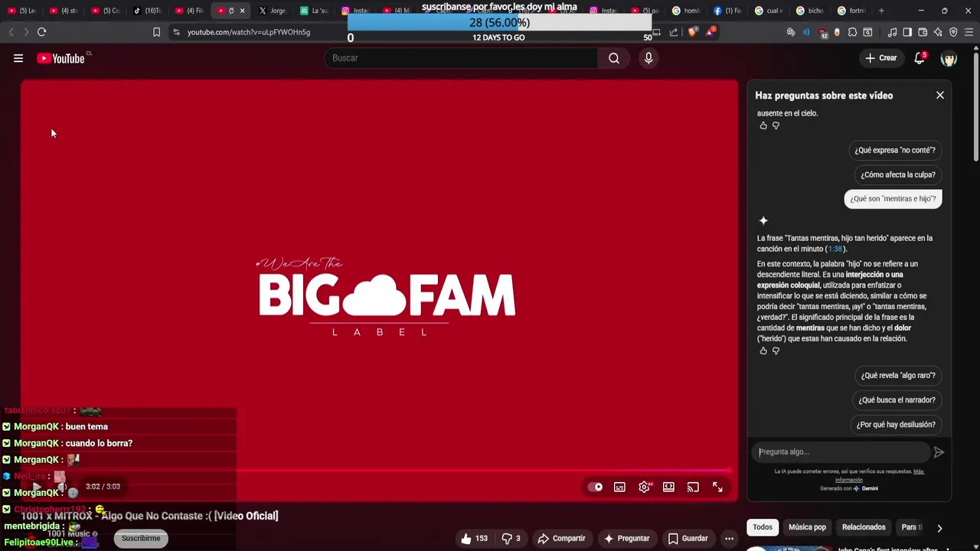
Task: Open the player settings gear
Action: pyautogui.click(x=645, y=487)
